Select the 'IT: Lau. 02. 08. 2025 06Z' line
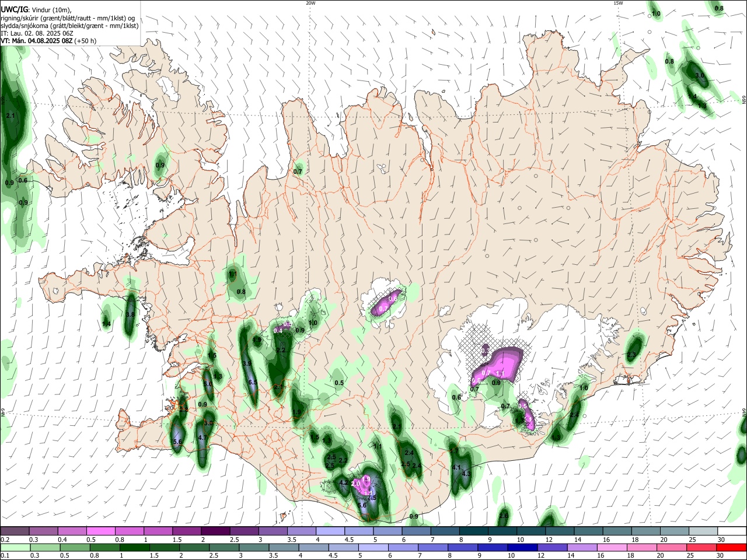747x560 pixels. [x=37, y=33]
